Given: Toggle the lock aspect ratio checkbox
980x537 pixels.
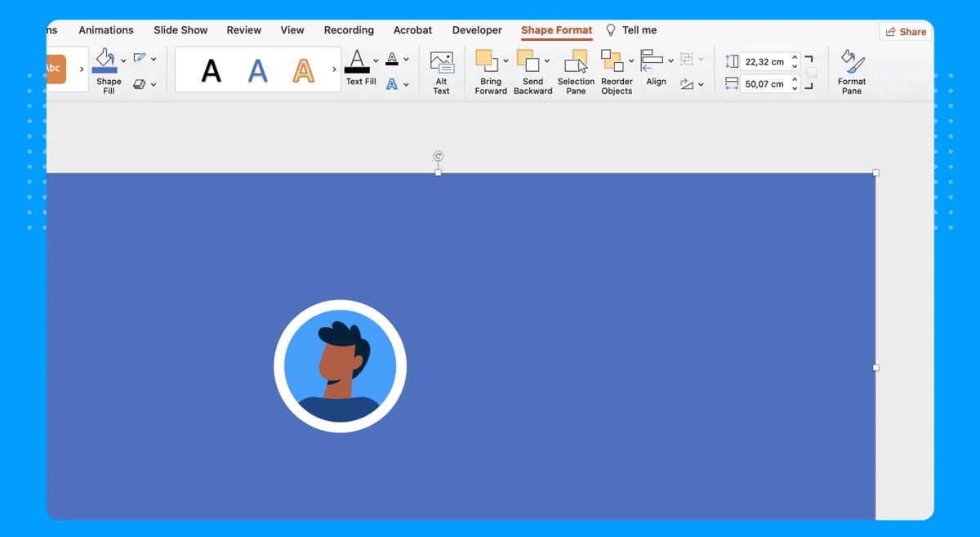Looking at the screenshot, I should [812, 73].
